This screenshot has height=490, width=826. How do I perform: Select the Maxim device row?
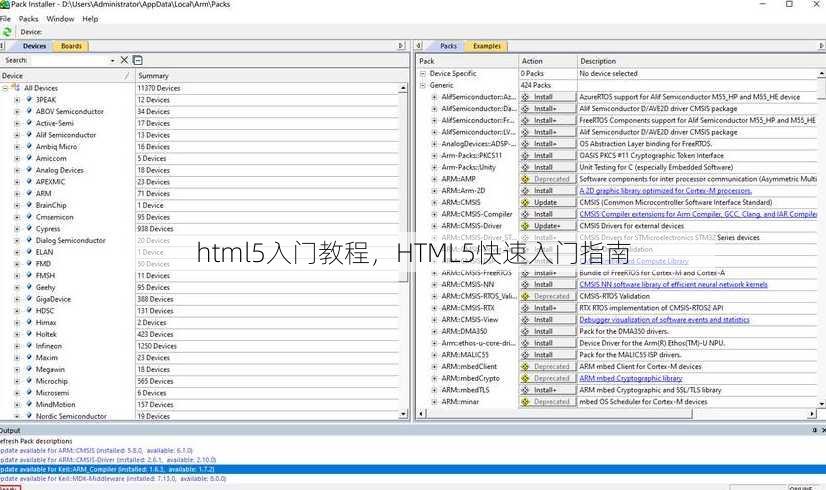coord(46,357)
